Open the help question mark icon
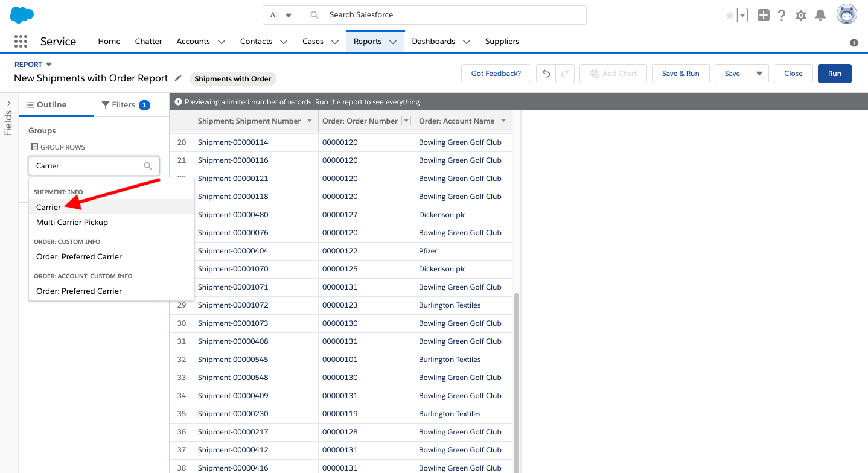The width and height of the screenshot is (868, 473). pyautogui.click(x=782, y=15)
